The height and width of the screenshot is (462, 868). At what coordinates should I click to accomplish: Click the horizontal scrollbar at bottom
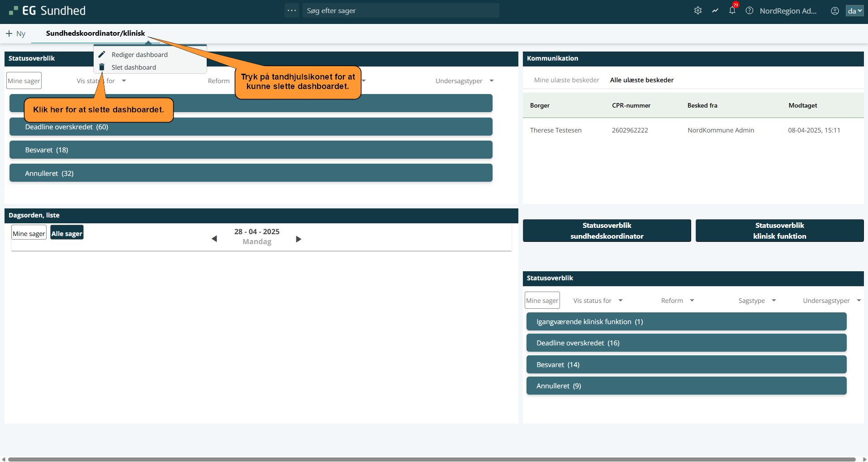pyautogui.click(x=432, y=459)
